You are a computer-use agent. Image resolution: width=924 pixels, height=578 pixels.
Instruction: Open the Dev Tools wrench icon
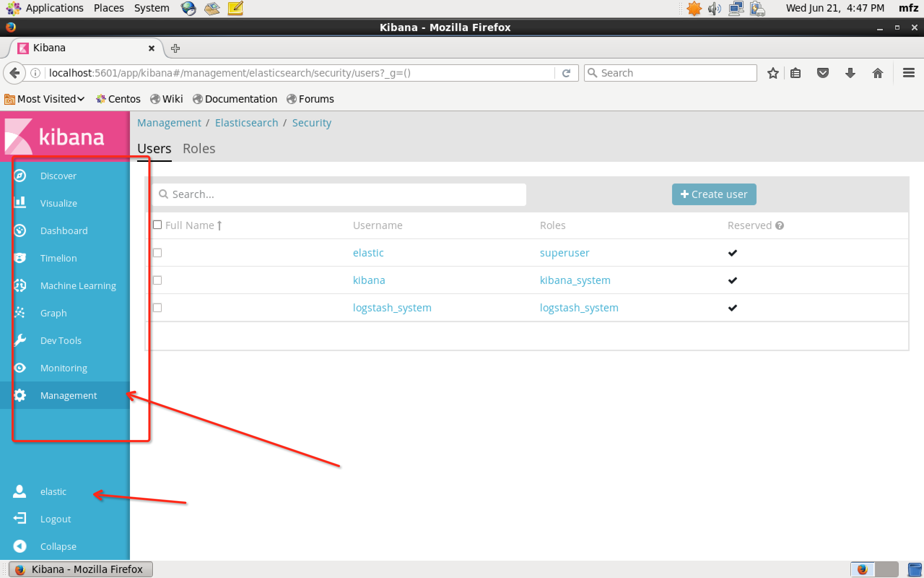(x=20, y=340)
